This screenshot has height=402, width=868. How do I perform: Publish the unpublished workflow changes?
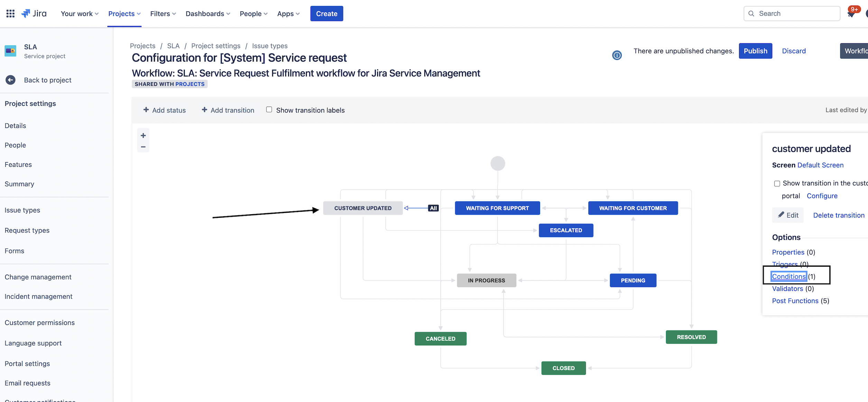coord(755,51)
